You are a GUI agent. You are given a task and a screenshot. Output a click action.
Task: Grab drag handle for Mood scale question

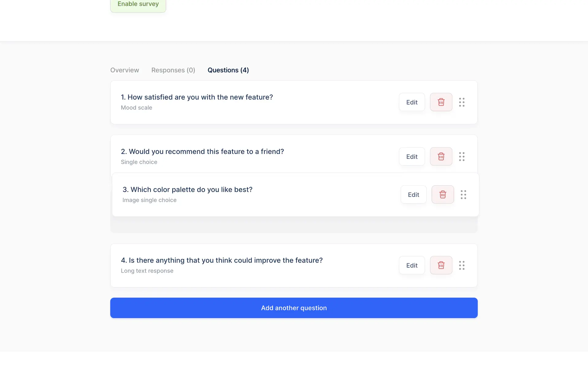coord(462,102)
